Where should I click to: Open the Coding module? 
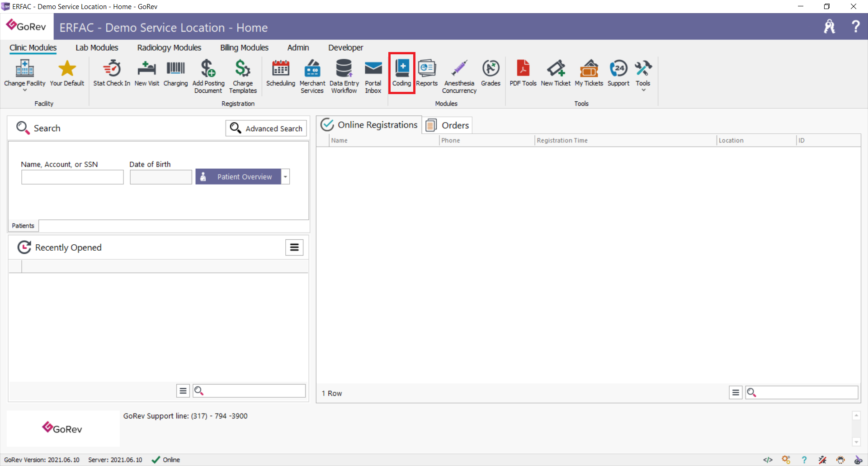[x=401, y=73]
